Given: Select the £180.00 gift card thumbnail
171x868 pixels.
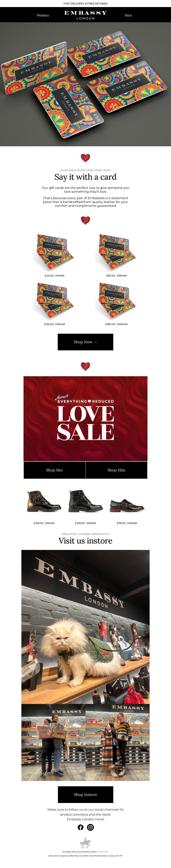Looking at the screenshot, I should pyautogui.click(x=116, y=301).
